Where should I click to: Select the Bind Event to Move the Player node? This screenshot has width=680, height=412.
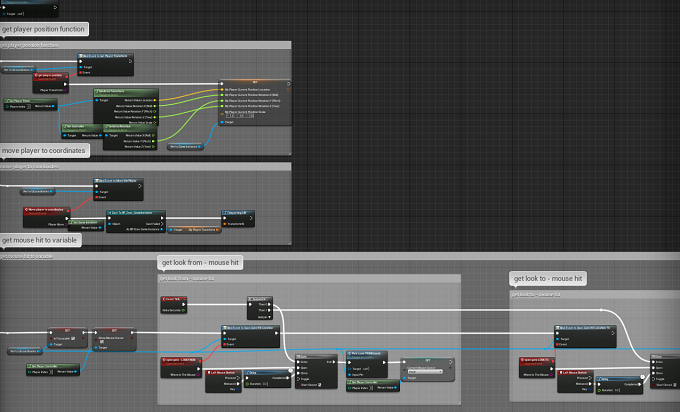[118, 190]
